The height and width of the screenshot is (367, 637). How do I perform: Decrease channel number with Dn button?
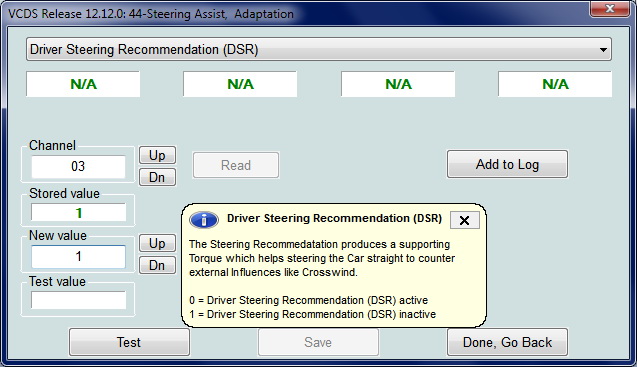tap(157, 177)
